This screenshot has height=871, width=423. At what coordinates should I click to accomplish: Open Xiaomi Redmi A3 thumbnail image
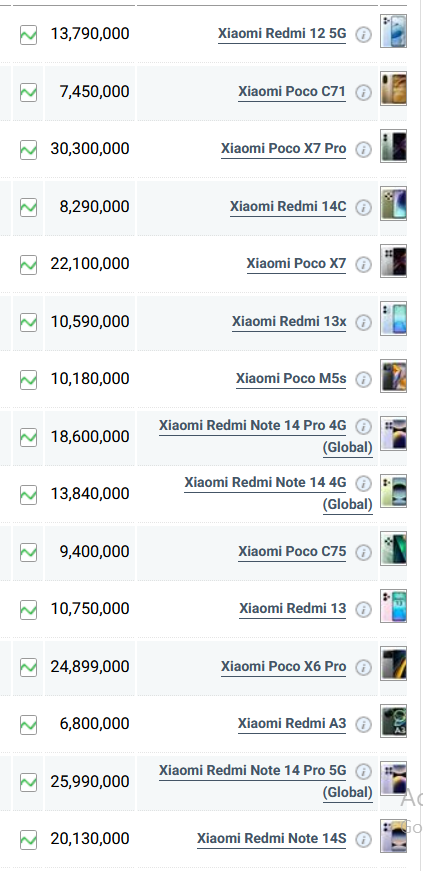click(394, 720)
